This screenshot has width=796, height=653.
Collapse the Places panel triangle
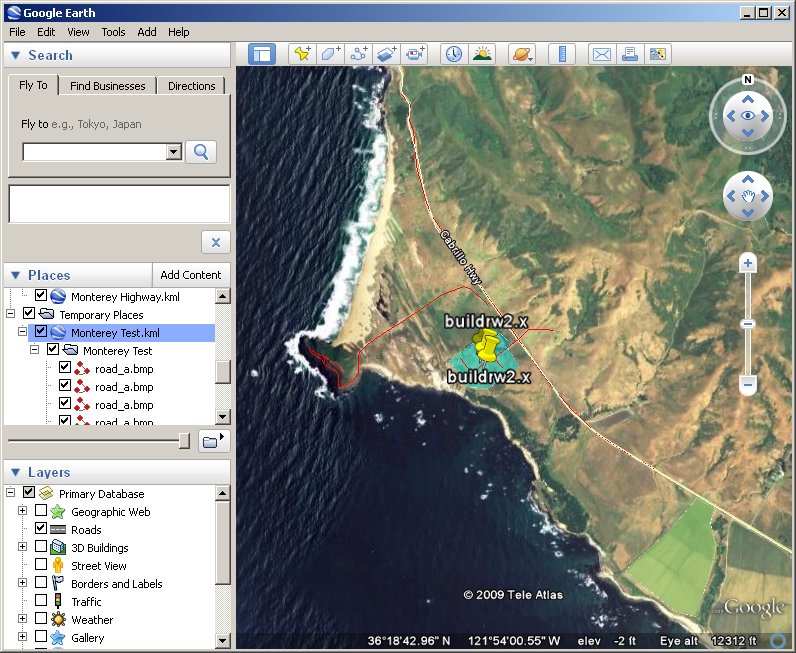16,275
